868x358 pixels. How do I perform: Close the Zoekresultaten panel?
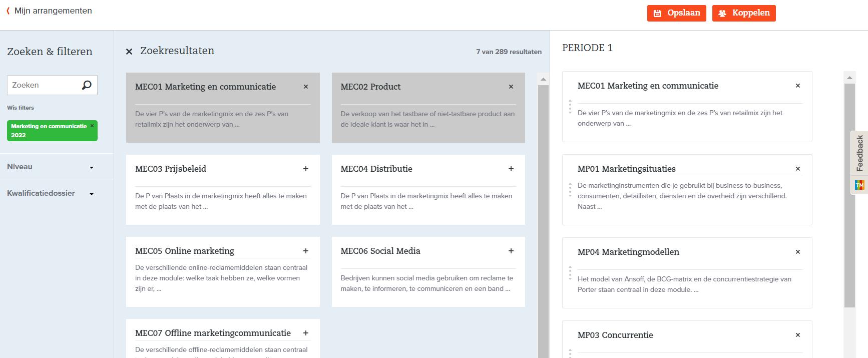tap(129, 52)
